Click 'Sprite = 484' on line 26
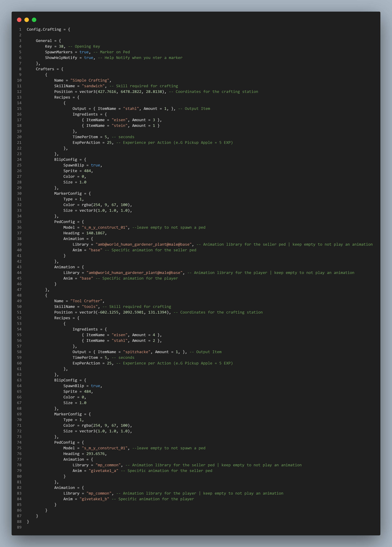 (77, 171)
